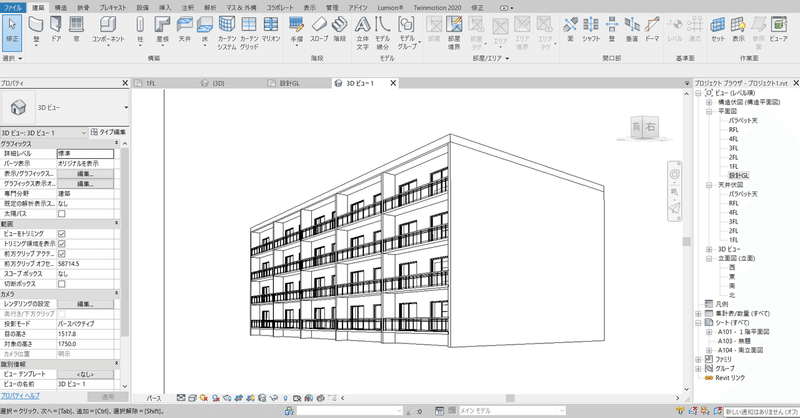Open the モデルグループ tool
Screen dimensions: 800x418
coord(407,33)
